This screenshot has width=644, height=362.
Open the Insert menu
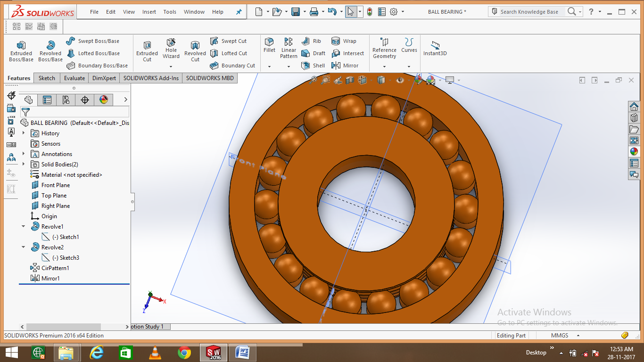click(149, 12)
